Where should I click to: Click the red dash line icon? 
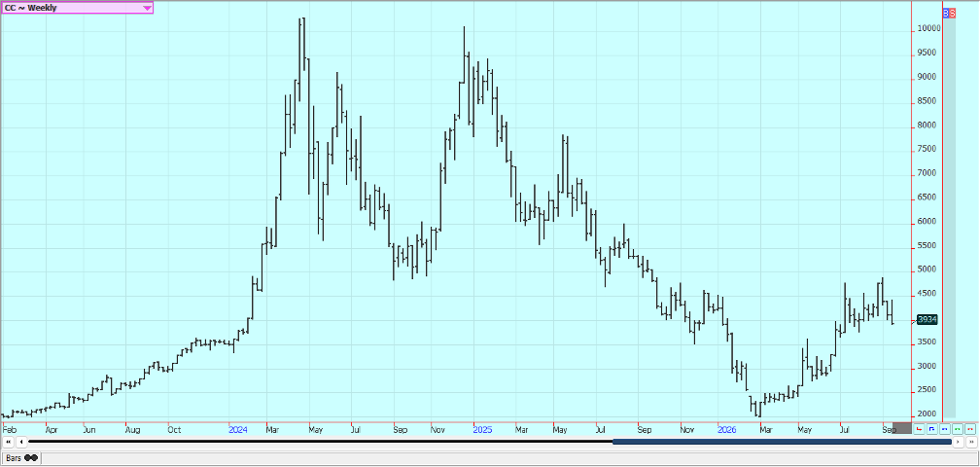click(970, 429)
